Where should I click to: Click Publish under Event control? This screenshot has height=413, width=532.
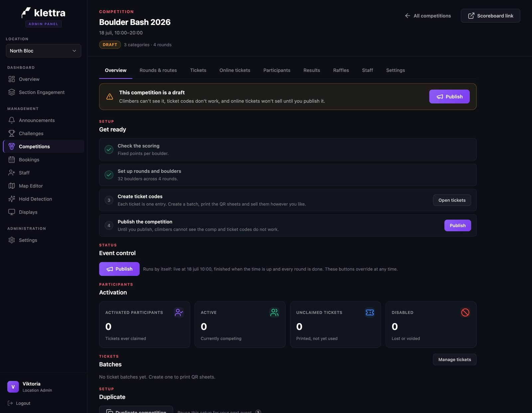[x=119, y=269]
